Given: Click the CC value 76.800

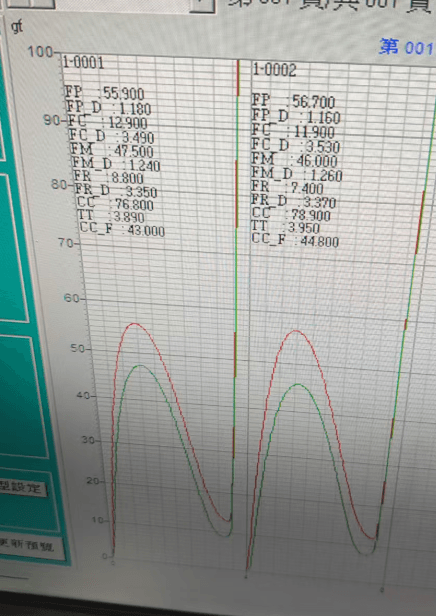Looking at the screenshot, I should (134, 205).
